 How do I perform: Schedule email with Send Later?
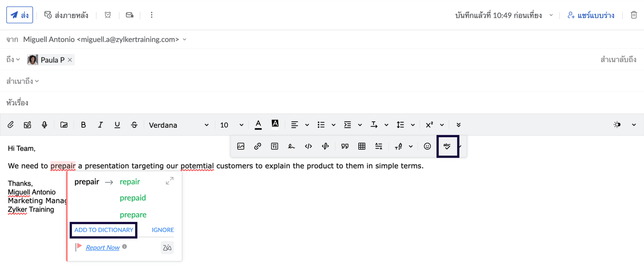pyautogui.click(x=66, y=15)
